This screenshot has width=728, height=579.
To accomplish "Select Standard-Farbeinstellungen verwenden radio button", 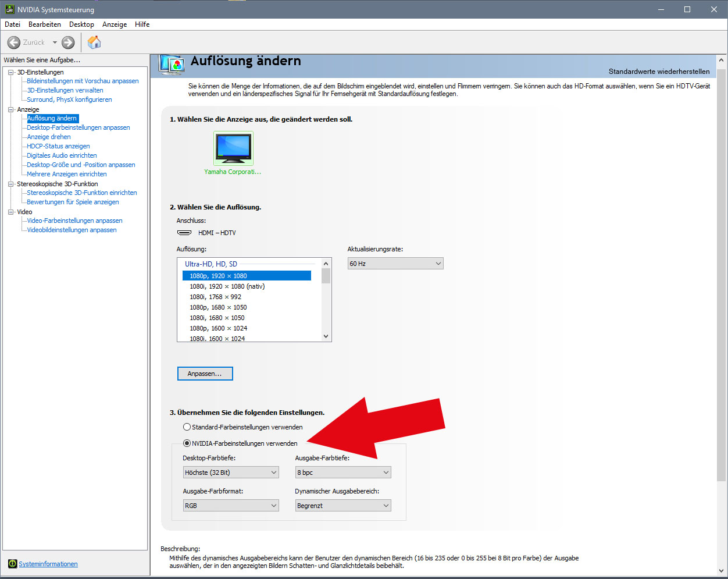I will click(x=187, y=427).
